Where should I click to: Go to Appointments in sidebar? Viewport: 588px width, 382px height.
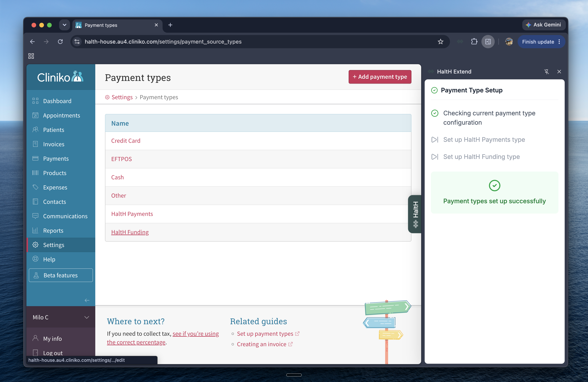click(61, 115)
